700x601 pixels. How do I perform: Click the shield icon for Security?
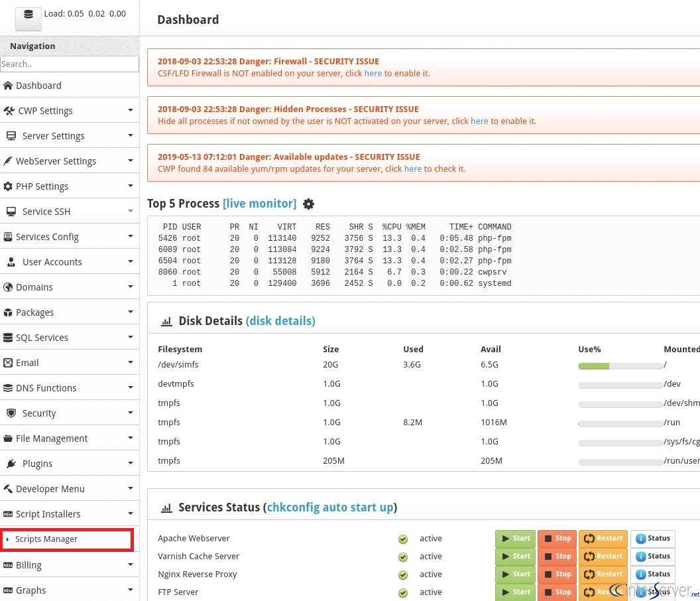(11, 413)
